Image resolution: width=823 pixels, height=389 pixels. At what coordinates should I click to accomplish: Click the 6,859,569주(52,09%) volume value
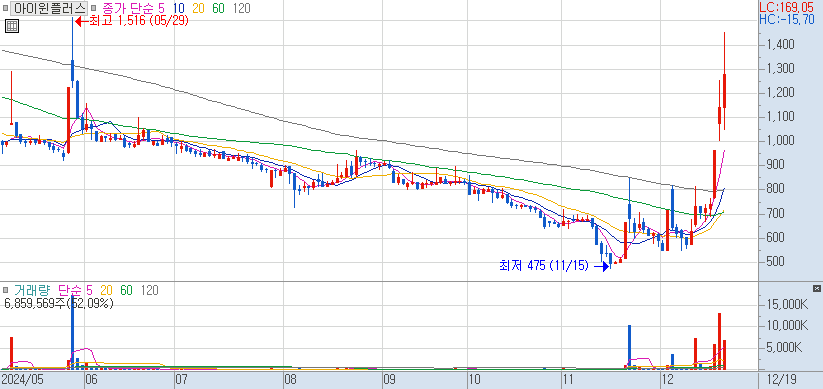click(59, 303)
